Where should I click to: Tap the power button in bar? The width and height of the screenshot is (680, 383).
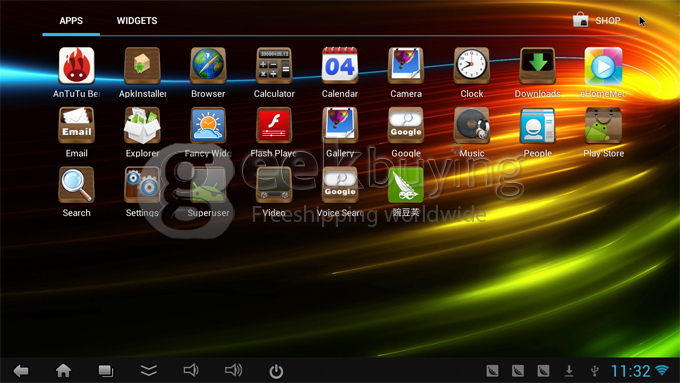pyautogui.click(x=276, y=371)
